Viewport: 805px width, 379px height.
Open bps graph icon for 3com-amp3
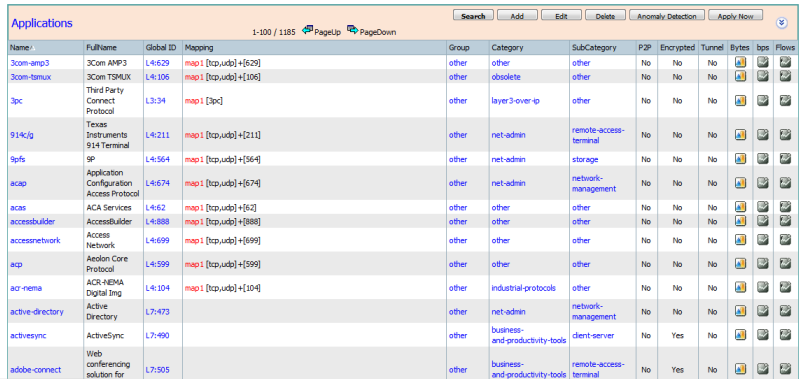pos(763,63)
